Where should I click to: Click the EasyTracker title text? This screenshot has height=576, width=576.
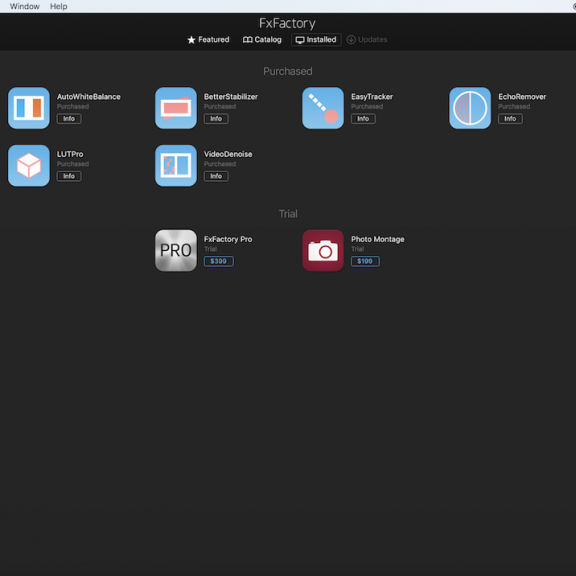pyautogui.click(x=372, y=97)
